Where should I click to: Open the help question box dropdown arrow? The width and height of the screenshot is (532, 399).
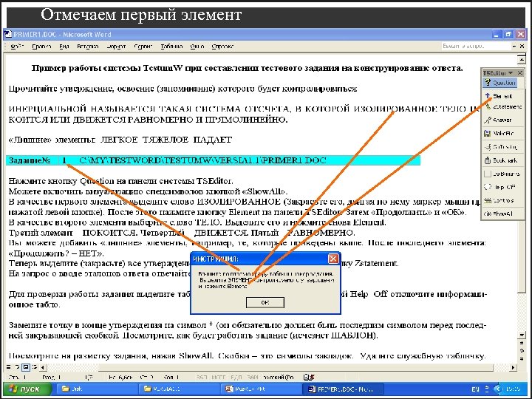(x=514, y=46)
